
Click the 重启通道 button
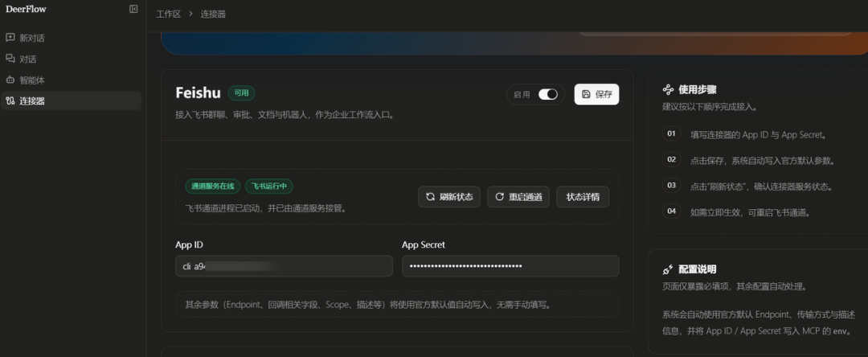(518, 196)
